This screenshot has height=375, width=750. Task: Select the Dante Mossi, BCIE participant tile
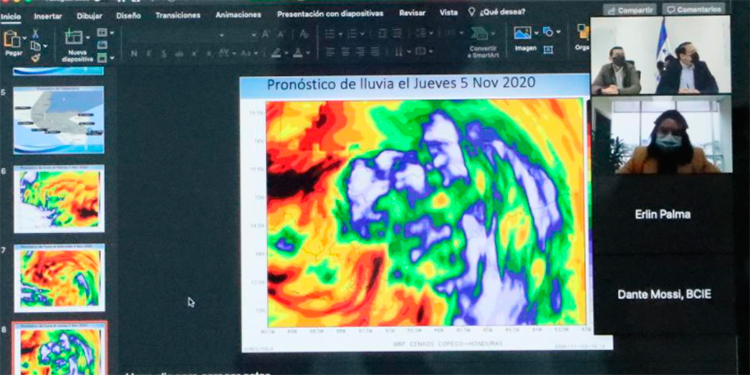(664, 295)
